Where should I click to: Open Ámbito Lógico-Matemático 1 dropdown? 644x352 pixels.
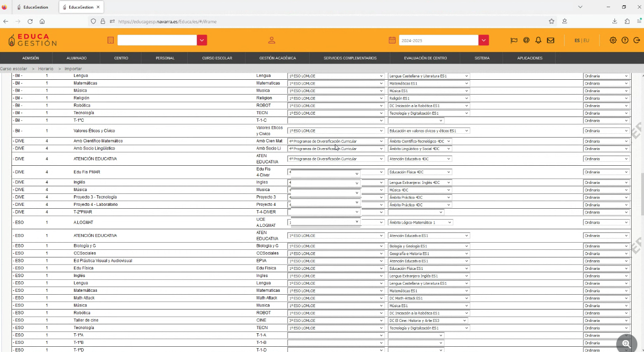(420, 223)
